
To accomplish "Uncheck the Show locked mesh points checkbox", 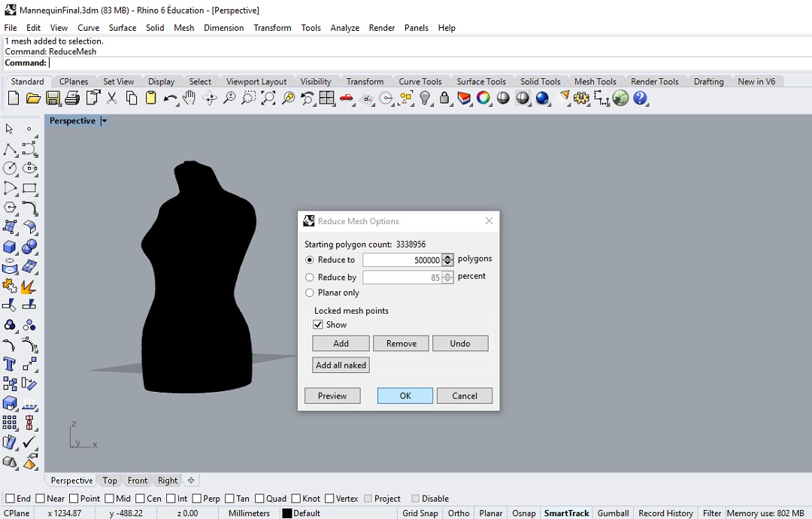I will [x=318, y=325].
